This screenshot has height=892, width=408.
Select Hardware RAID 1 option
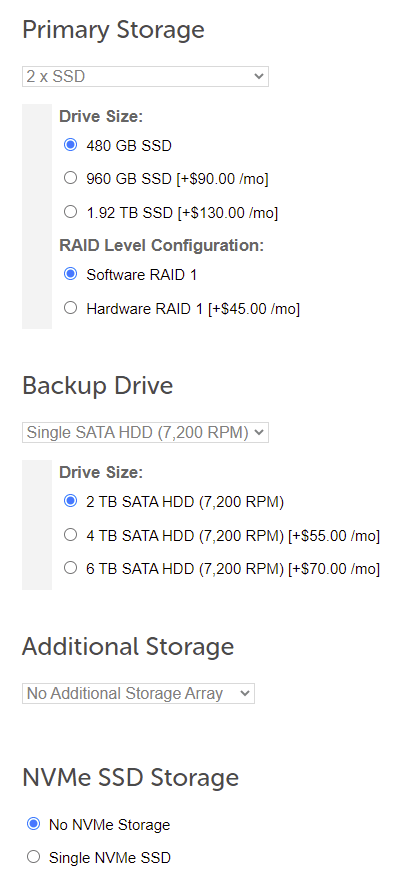click(x=70, y=308)
